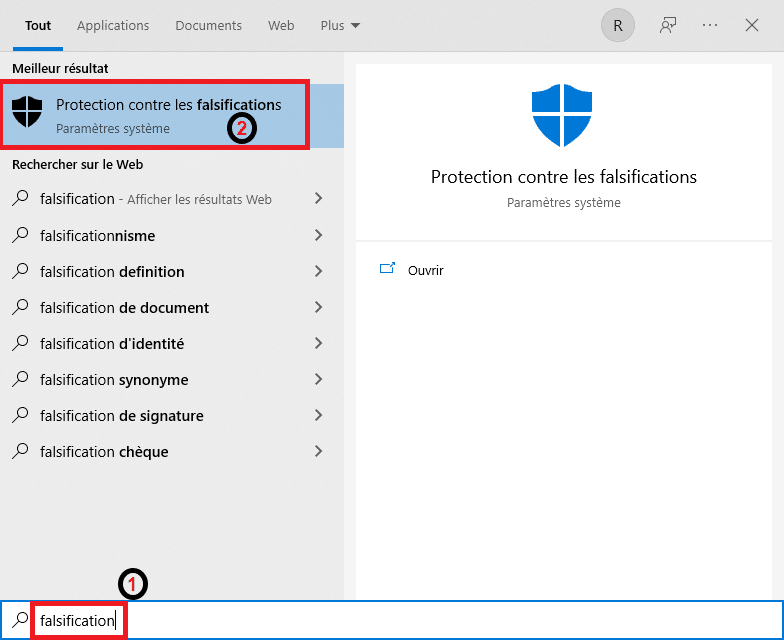Click Paramètres système text in preview pane
The height and width of the screenshot is (640, 784).
coord(564,202)
